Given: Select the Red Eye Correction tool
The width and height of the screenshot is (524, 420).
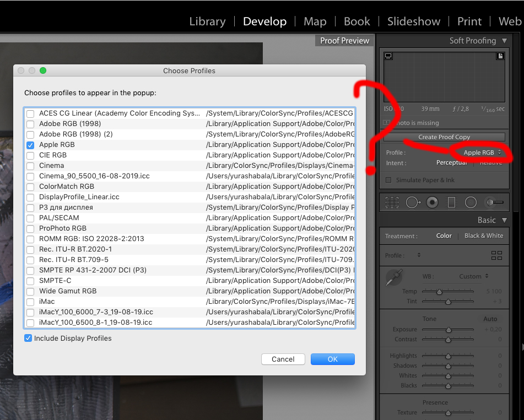Looking at the screenshot, I should (x=432, y=203).
